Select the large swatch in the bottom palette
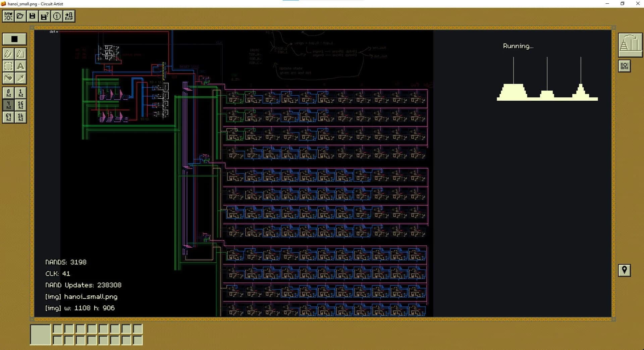The height and width of the screenshot is (350, 644). pyautogui.click(x=40, y=334)
